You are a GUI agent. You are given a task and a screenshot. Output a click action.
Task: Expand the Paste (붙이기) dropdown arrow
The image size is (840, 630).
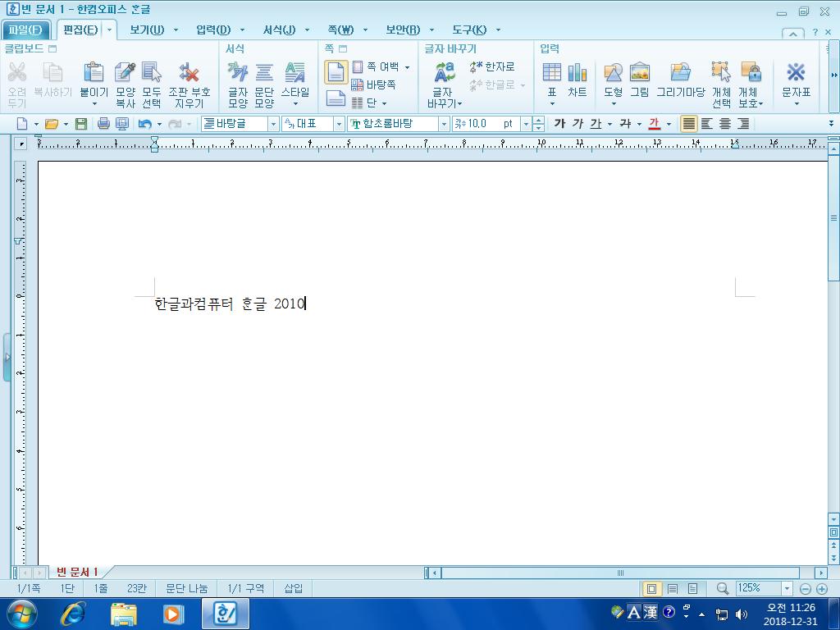(x=94, y=104)
